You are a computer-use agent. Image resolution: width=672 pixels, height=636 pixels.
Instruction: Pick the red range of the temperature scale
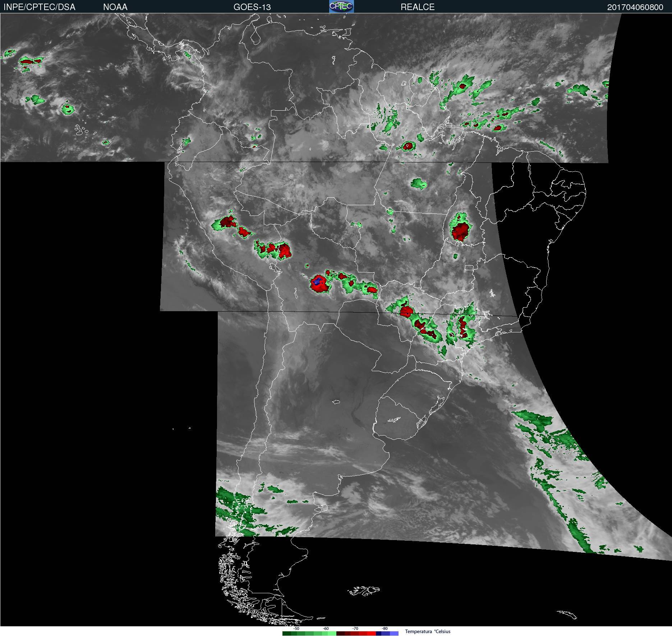coord(356,633)
